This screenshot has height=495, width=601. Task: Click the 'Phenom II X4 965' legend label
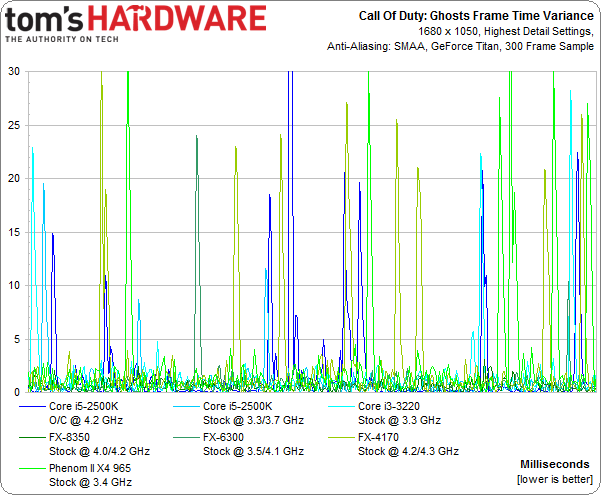click(x=90, y=468)
